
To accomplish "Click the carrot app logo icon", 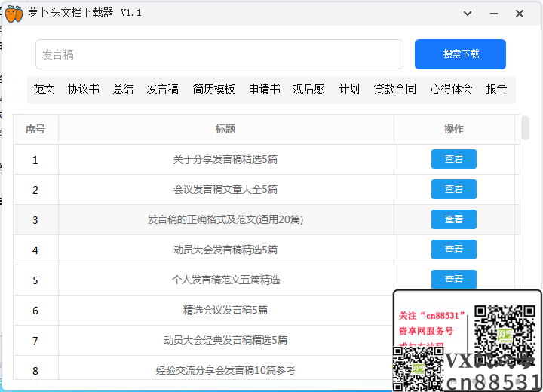I will point(14,14).
